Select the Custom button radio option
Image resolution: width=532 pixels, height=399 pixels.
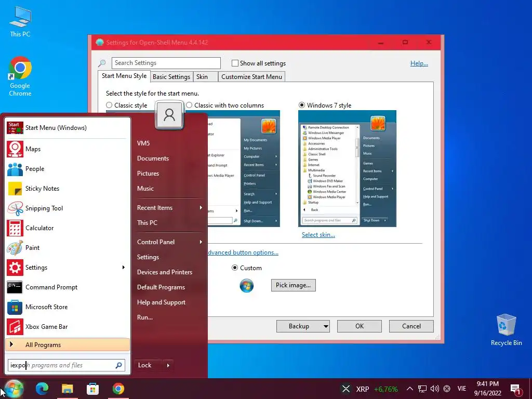[x=234, y=268]
